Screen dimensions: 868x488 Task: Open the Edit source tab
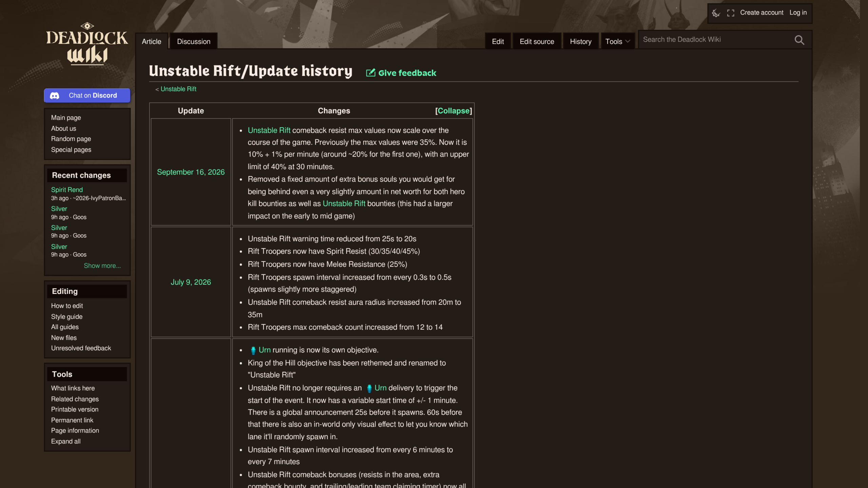pos(537,41)
